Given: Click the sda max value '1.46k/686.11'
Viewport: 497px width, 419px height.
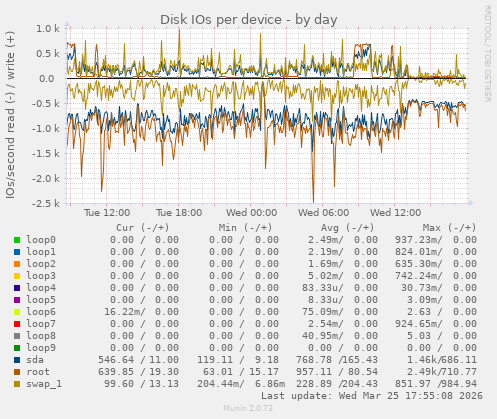Looking at the screenshot, I should tap(442, 360).
